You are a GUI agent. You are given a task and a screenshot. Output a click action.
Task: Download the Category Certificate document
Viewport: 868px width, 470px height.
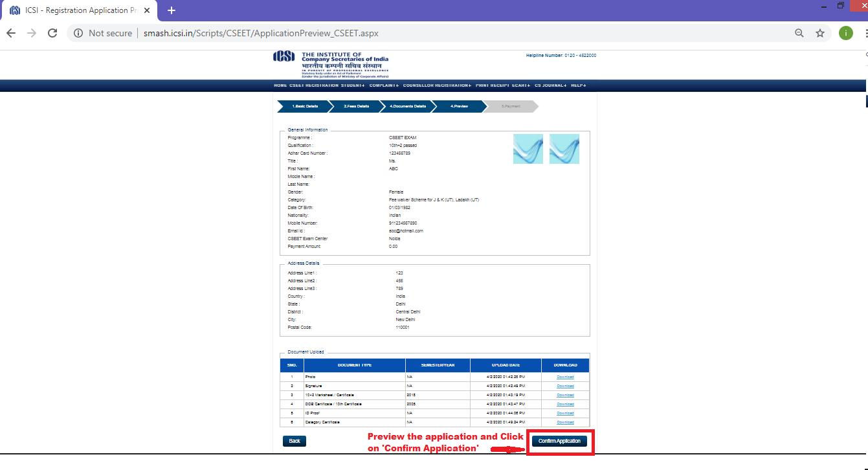[565, 422]
